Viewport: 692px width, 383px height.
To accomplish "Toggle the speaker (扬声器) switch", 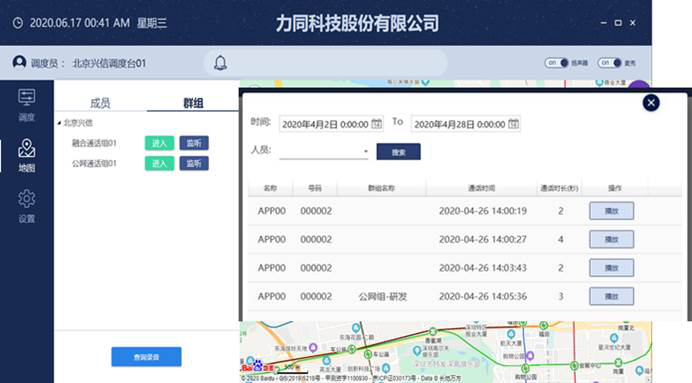I will click(x=556, y=63).
